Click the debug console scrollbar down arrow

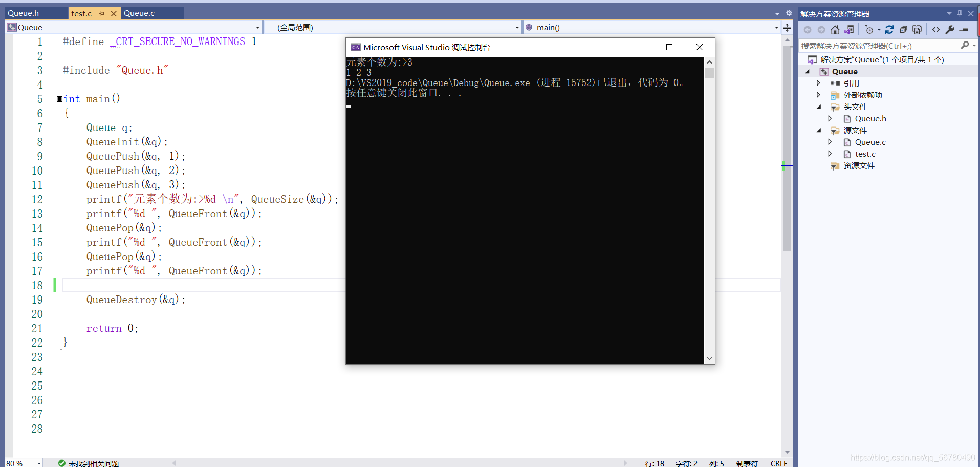tap(709, 359)
